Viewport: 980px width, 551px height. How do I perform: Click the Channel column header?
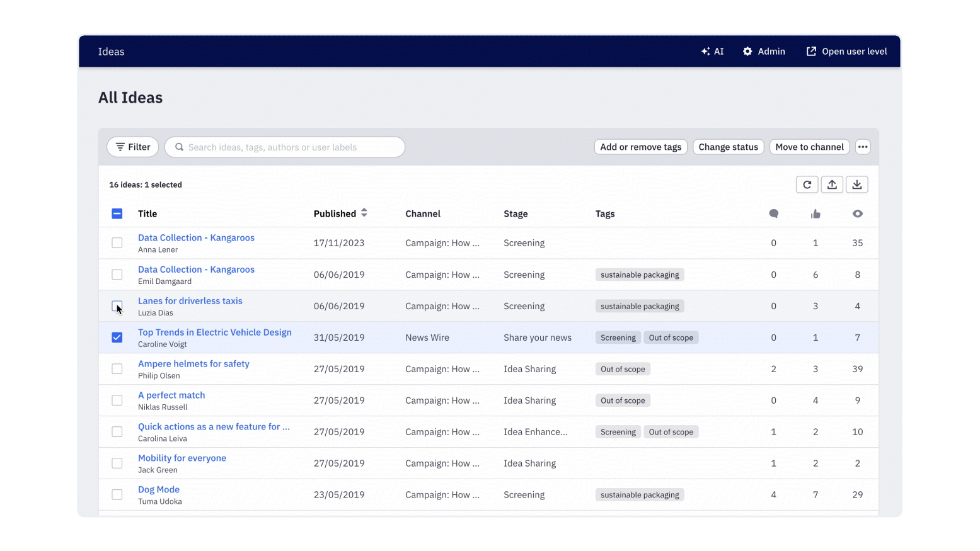[423, 213]
